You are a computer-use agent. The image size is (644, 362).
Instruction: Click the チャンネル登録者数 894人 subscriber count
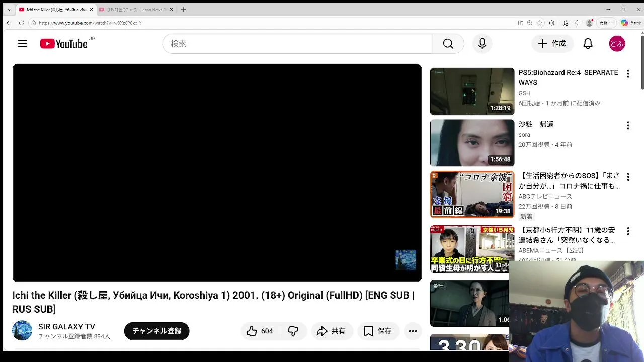tap(74, 336)
